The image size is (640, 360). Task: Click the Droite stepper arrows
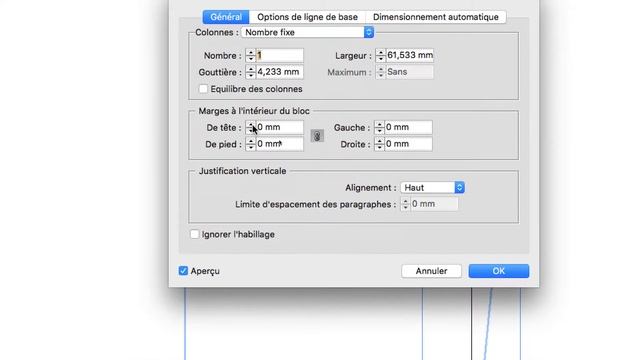tap(379, 144)
